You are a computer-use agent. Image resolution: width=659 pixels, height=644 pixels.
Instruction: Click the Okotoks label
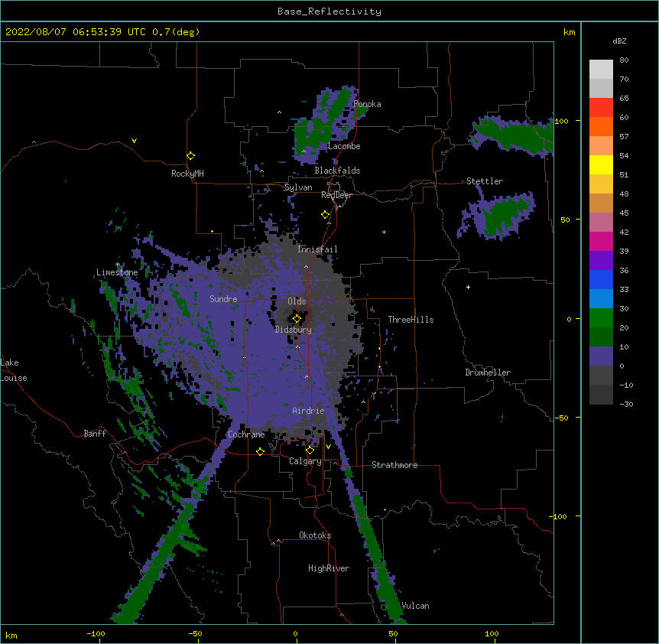315,535
